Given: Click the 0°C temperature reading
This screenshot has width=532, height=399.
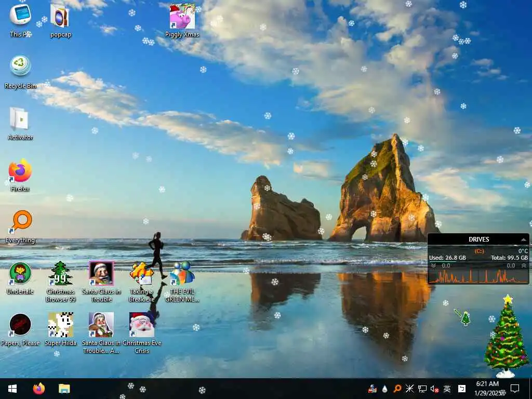Looking at the screenshot, I should [523, 251].
